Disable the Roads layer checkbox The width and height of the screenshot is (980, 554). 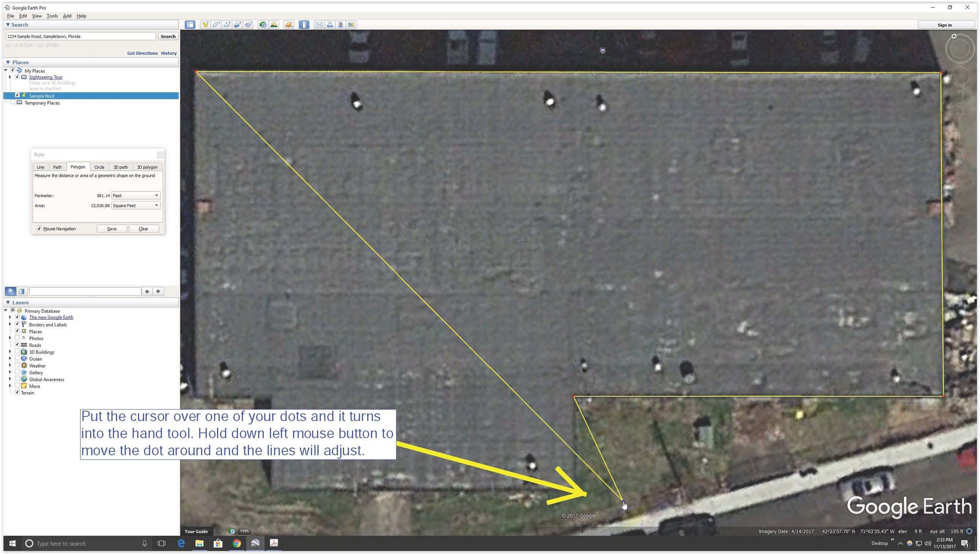click(17, 344)
